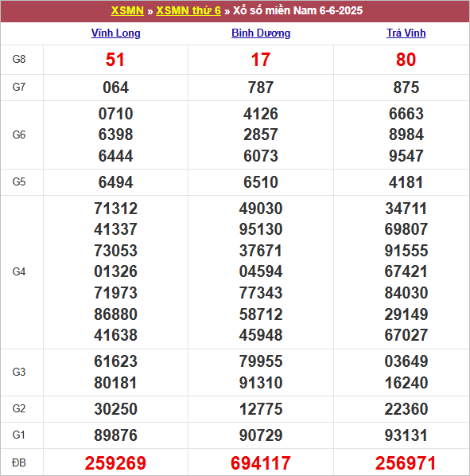Click the G4 number 84030
This screenshot has width=470, height=476.
tap(406, 293)
